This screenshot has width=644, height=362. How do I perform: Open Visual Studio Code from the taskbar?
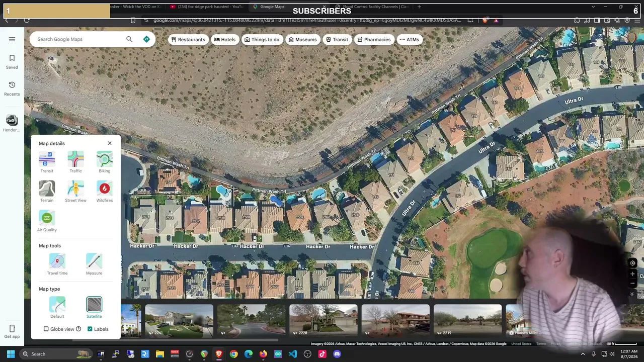pyautogui.click(x=293, y=354)
